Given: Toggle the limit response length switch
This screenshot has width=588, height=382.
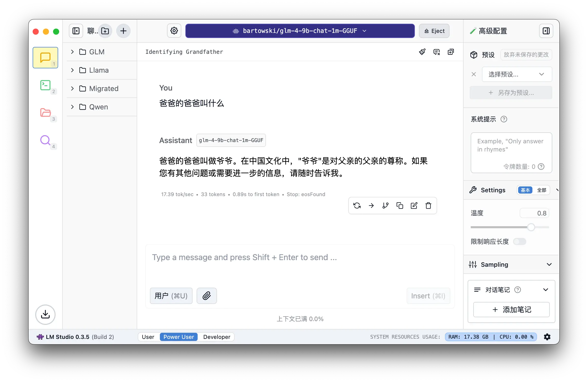Looking at the screenshot, I should click(519, 241).
